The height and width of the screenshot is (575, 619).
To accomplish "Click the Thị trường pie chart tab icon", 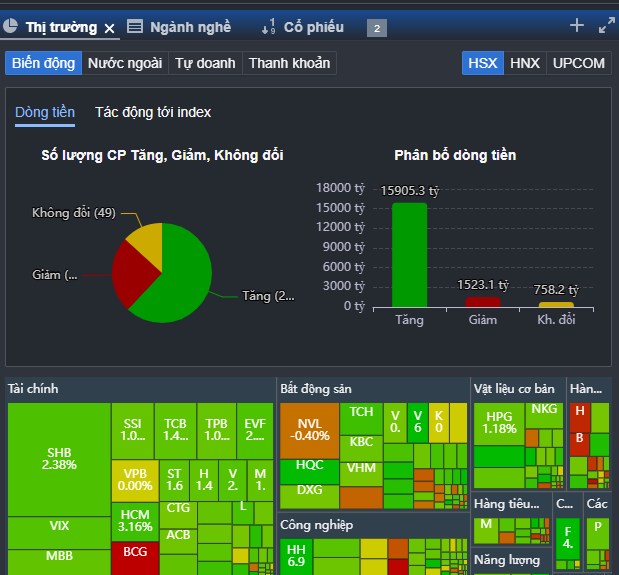I will pyautogui.click(x=13, y=27).
